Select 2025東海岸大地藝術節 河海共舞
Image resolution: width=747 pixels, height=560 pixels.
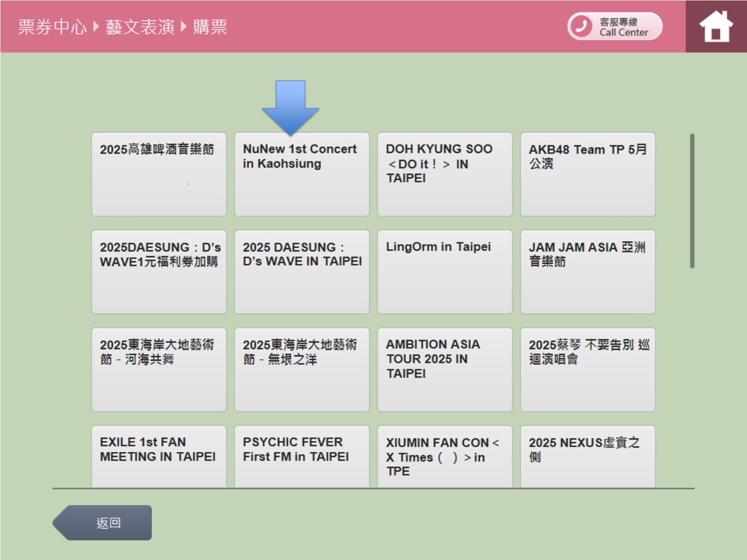pyautogui.click(x=159, y=369)
